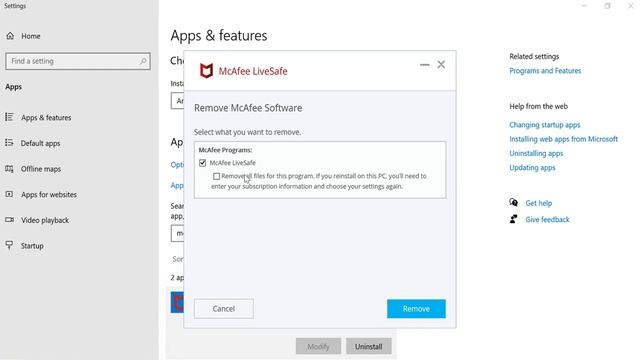Click the Uninstall button behind dialog
The width and height of the screenshot is (640, 360).
click(x=369, y=346)
